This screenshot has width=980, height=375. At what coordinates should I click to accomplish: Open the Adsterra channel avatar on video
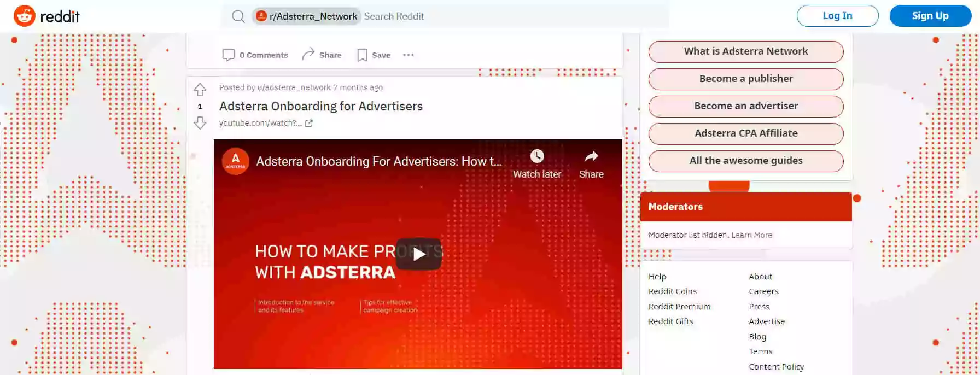pos(236,161)
